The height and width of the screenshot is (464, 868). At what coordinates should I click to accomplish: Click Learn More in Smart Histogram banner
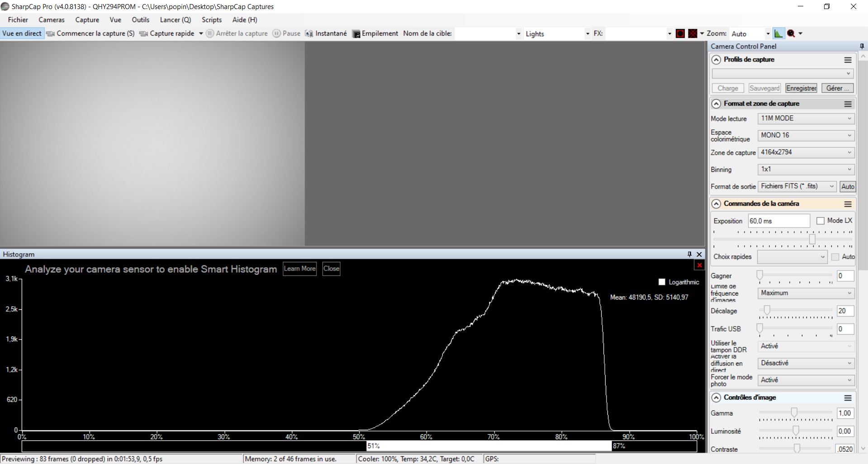point(299,269)
